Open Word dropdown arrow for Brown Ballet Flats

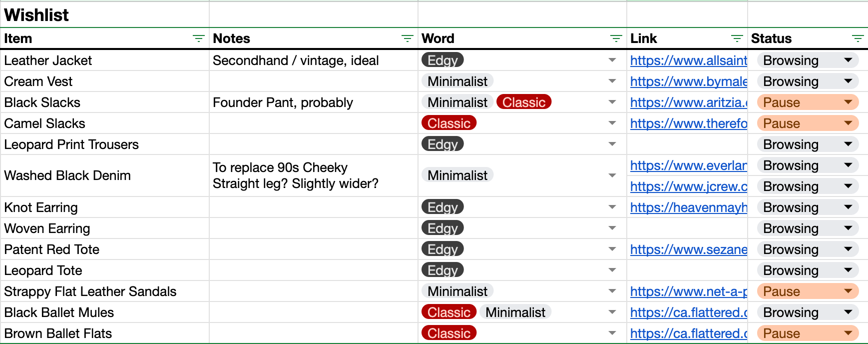pos(612,333)
